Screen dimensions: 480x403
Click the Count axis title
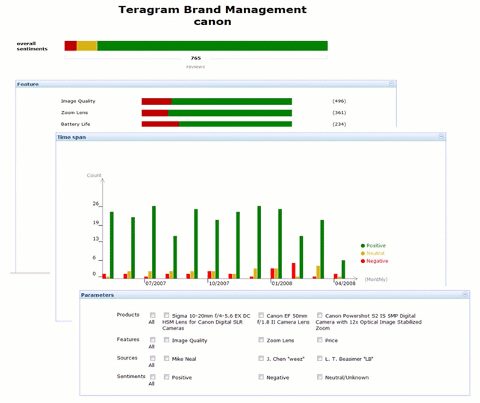tap(94, 175)
